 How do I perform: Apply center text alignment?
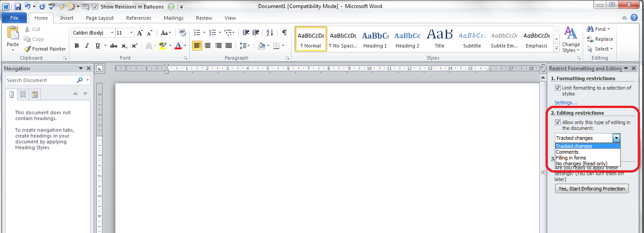(x=208, y=46)
